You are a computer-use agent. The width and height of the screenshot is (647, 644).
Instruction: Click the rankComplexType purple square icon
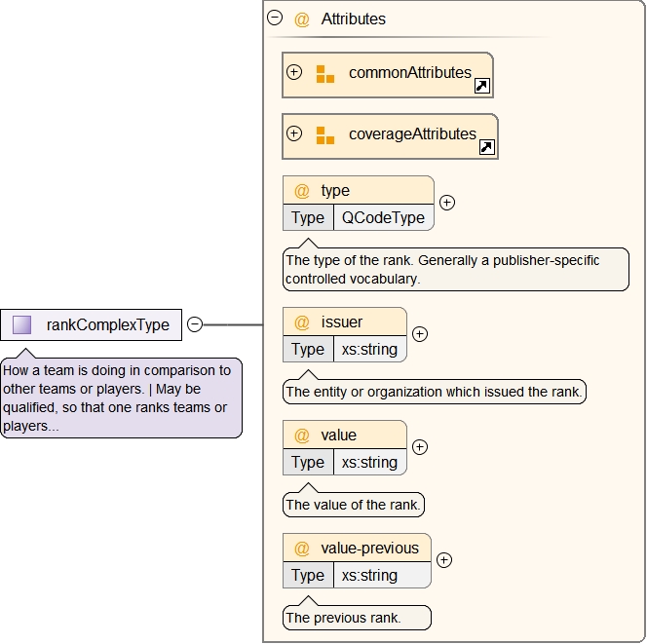click(x=22, y=325)
